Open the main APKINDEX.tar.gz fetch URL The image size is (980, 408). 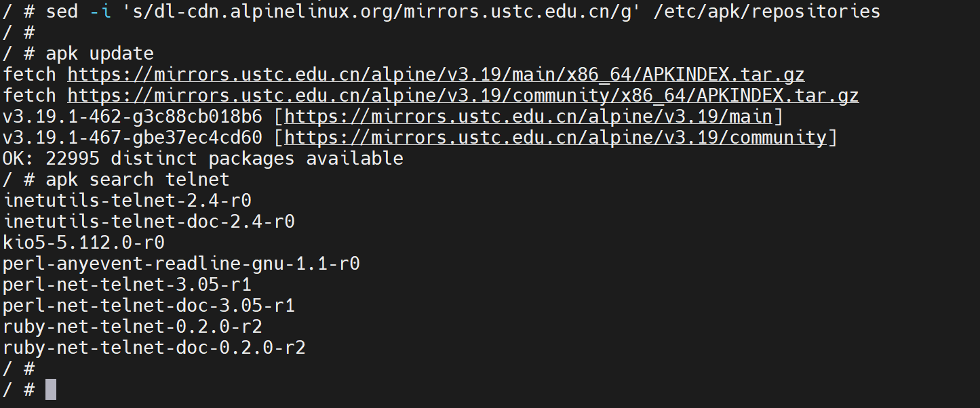point(435,75)
